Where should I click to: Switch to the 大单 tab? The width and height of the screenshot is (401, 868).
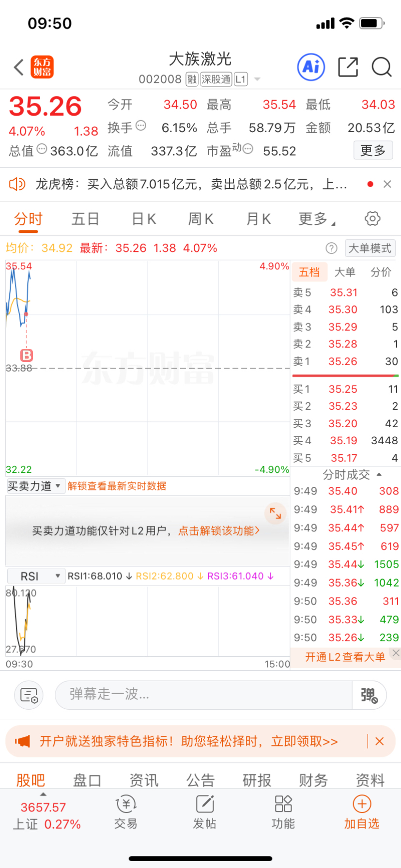[x=345, y=272]
